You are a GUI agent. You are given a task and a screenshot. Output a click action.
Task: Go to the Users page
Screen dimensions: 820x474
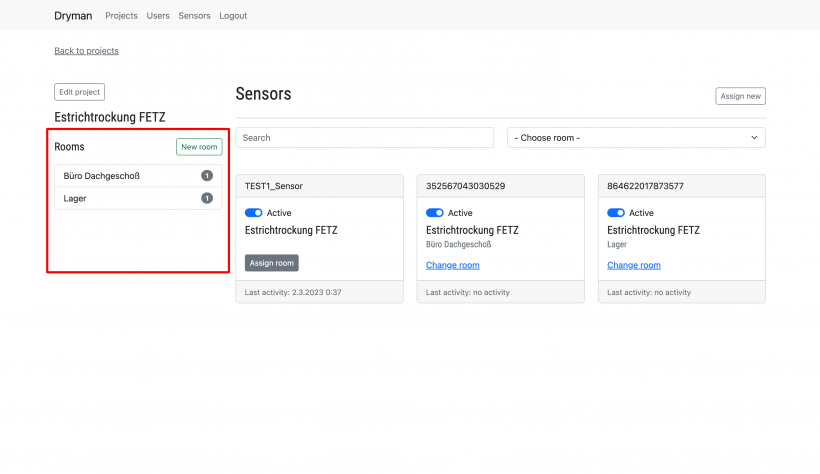pos(158,16)
